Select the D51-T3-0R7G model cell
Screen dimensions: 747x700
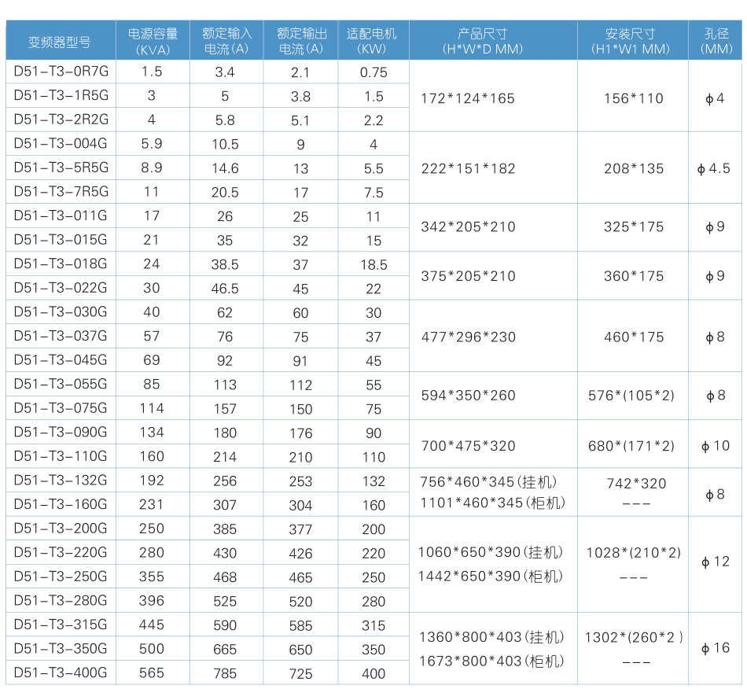pos(61,72)
